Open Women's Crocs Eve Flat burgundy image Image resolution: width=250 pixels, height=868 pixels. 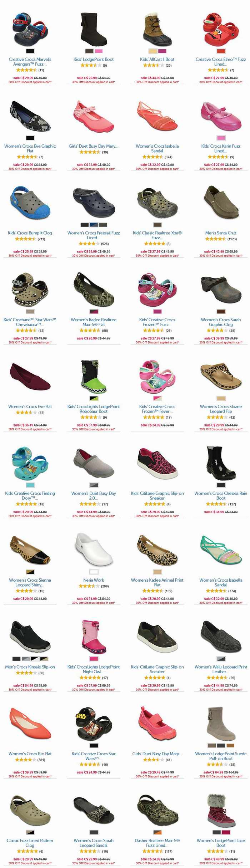click(30, 377)
